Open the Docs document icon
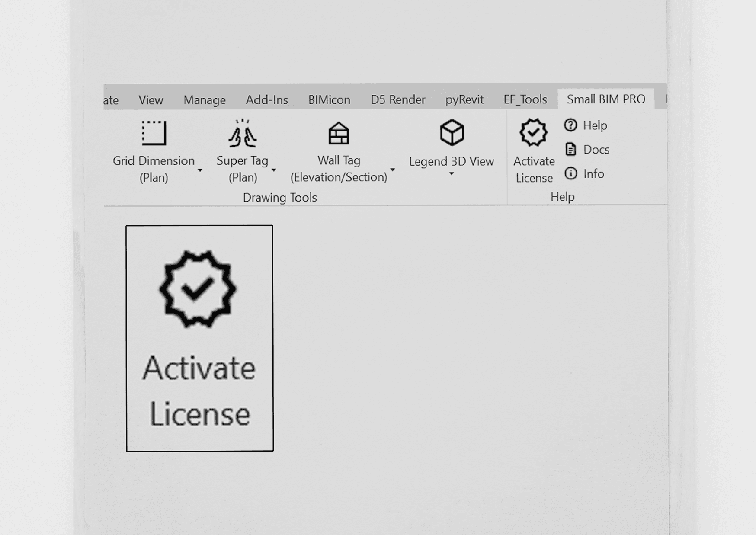The image size is (756, 535). point(570,150)
